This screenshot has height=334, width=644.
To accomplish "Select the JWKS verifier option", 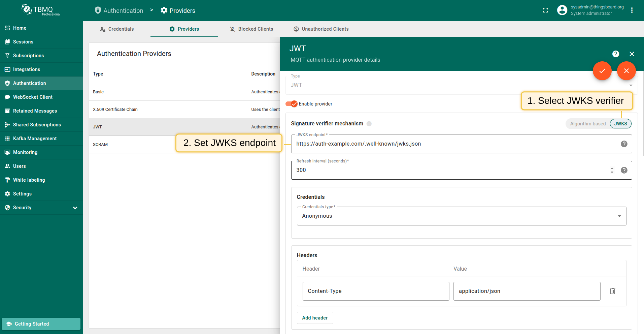I will [x=620, y=124].
